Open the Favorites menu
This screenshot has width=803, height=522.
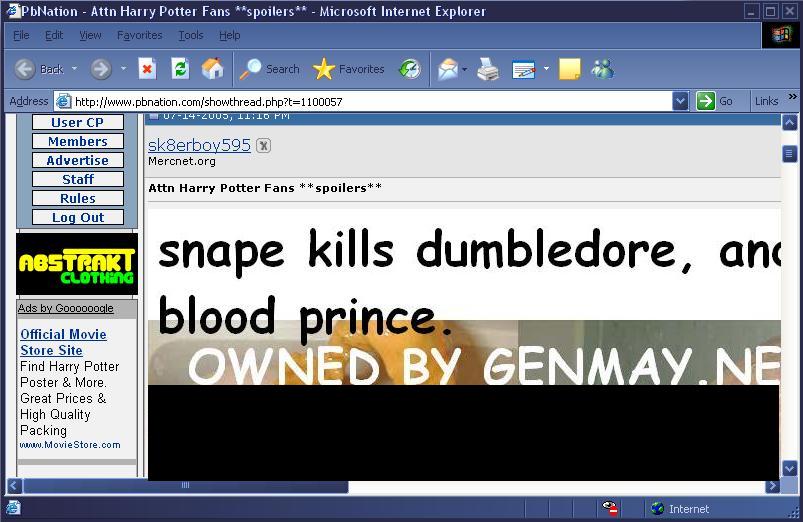pyautogui.click(x=139, y=35)
